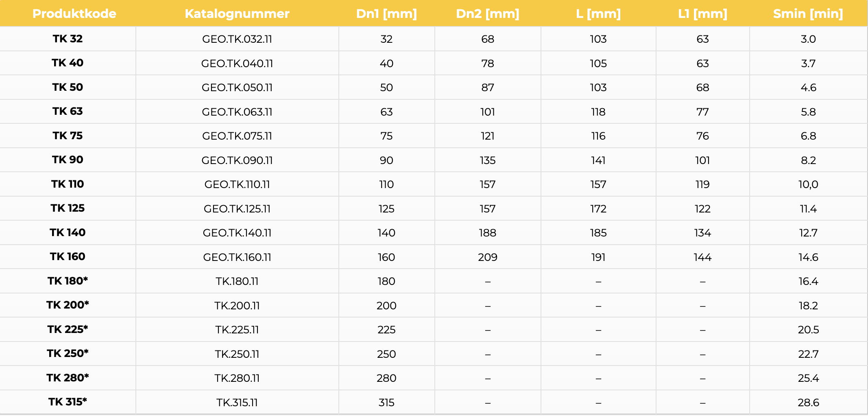
Task: Click the Dn2 value 209 cell
Action: coord(488,257)
